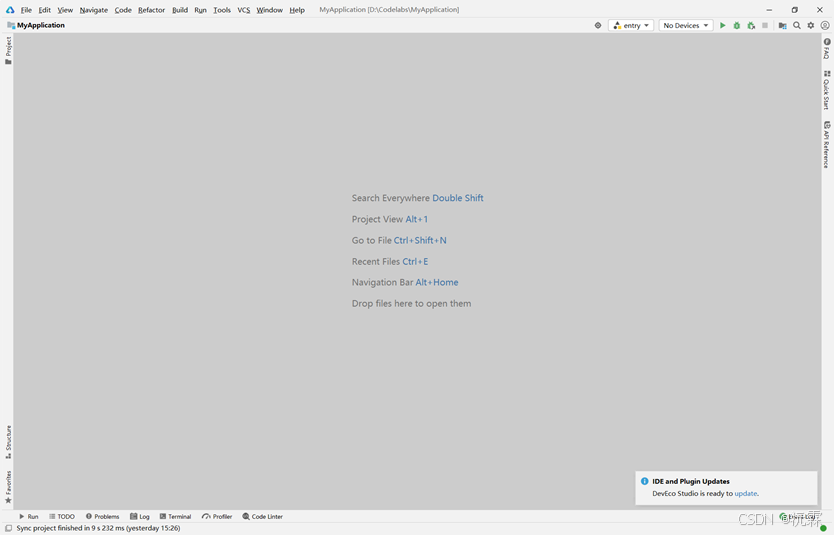Click the Ctrl+E Recent Files hint

click(415, 262)
